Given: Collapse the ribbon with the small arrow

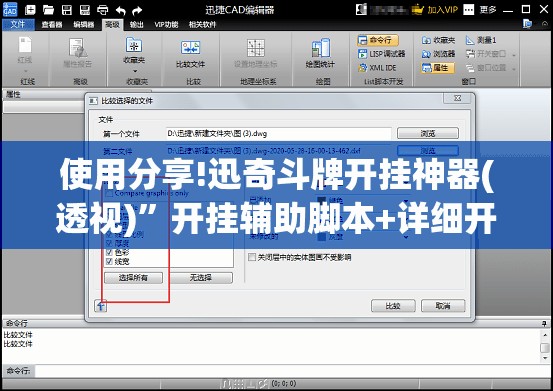Looking at the screenshot, I should click(545, 24).
